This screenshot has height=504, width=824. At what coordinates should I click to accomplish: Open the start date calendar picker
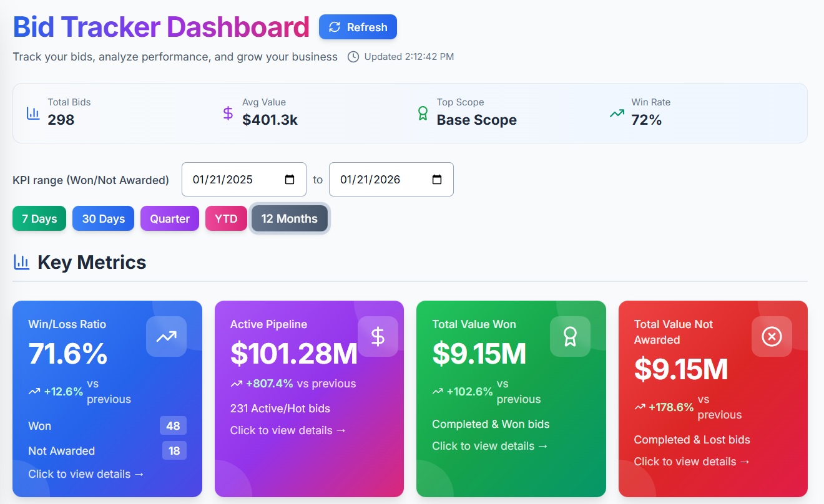(290, 180)
